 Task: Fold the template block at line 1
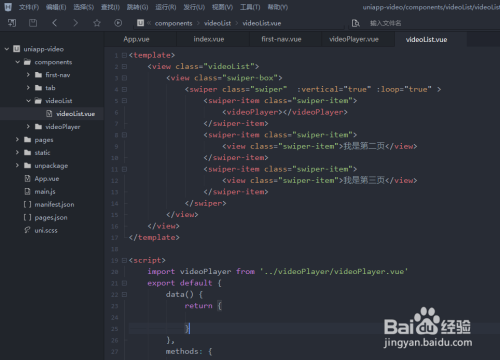click(124, 55)
